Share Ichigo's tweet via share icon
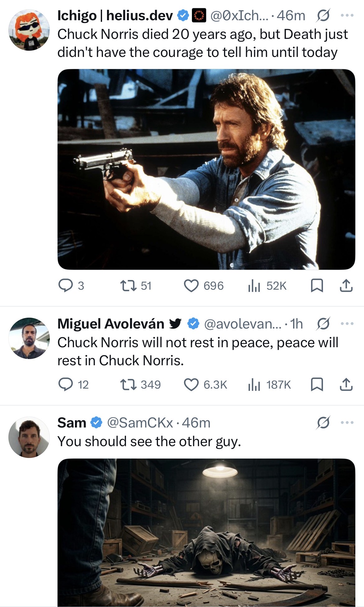Image resolution: width=364 pixels, height=607 pixels. coord(346,286)
